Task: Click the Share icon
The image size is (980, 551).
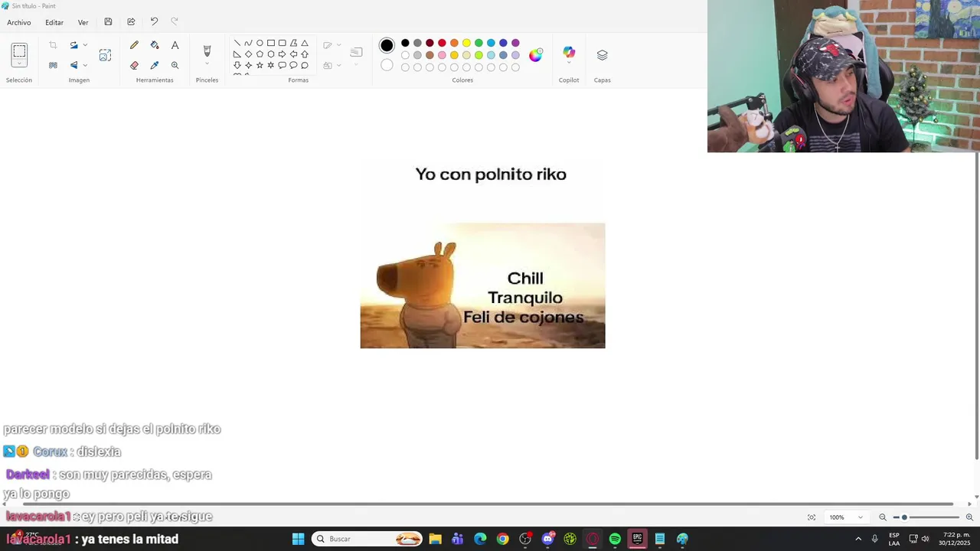Action: point(131,22)
